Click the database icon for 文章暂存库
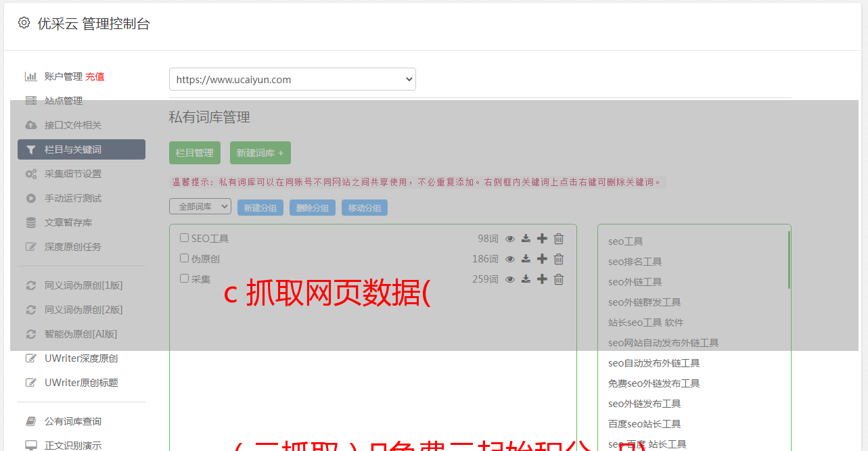Screen dimensions: 868x451 click(31, 222)
